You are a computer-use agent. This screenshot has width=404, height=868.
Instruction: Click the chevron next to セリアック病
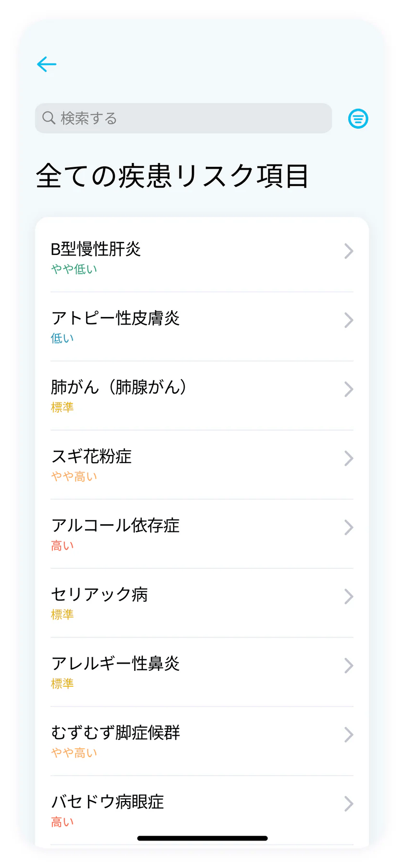tap(349, 597)
